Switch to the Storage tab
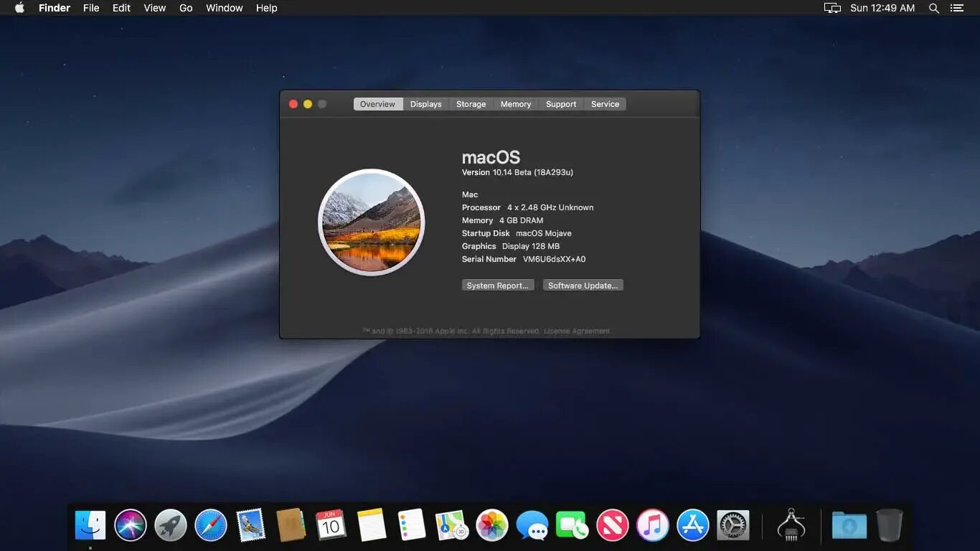This screenshot has width=980, height=551. (471, 104)
